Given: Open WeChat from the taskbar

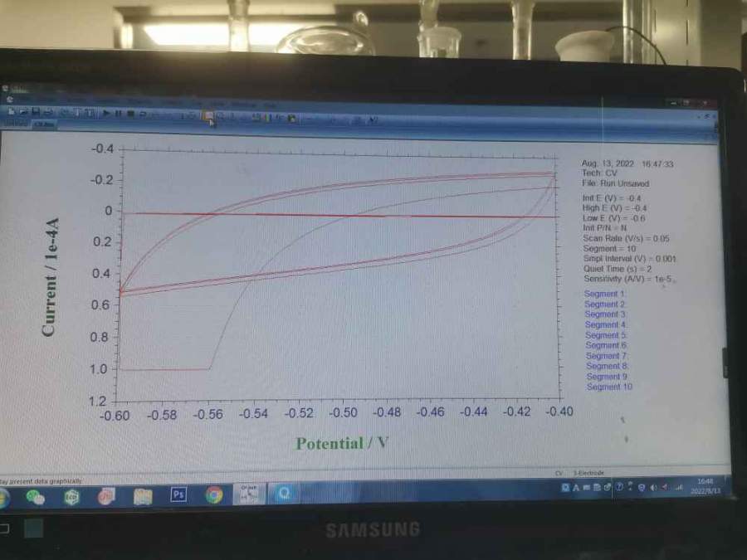Looking at the screenshot, I should 35,497.
